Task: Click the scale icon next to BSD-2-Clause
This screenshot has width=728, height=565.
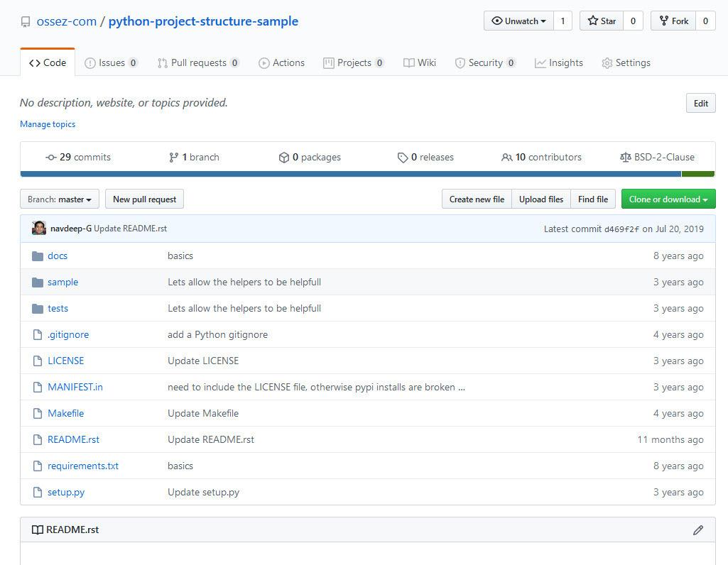Action: pos(626,158)
